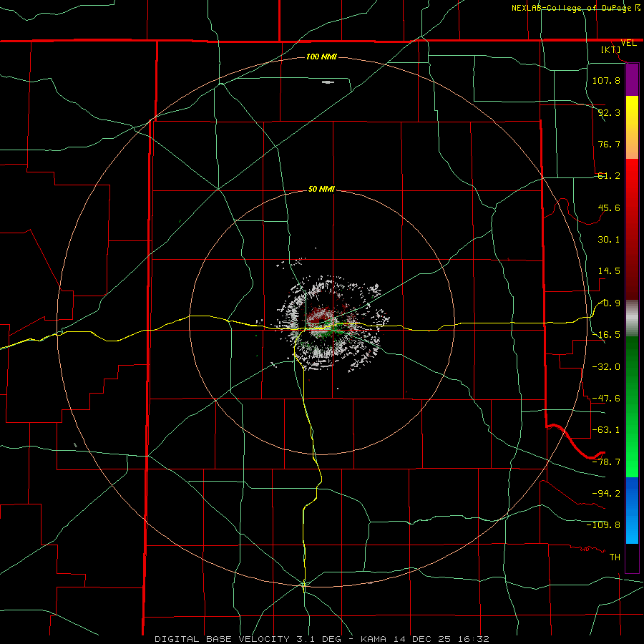644x644 pixels.
Task: Click the green segment of the color bar
Action: pos(632,406)
